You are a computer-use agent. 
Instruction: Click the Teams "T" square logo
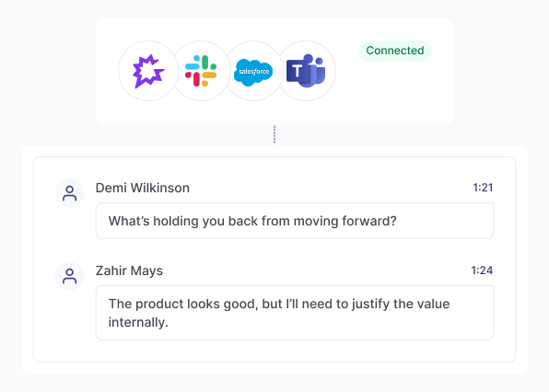(x=297, y=71)
